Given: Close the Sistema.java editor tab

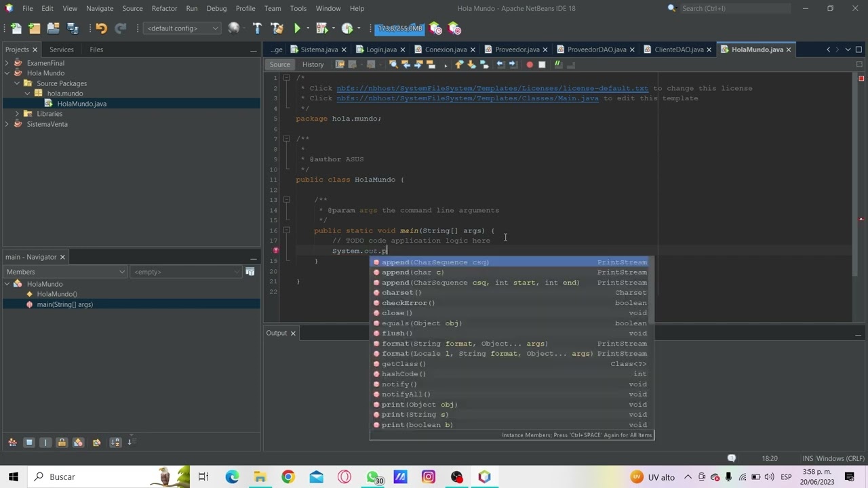Looking at the screenshot, I should click(x=344, y=49).
